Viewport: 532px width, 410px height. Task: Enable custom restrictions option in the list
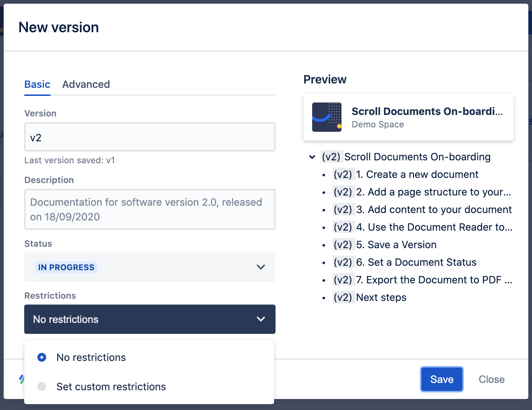pyautogui.click(x=111, y=387)
